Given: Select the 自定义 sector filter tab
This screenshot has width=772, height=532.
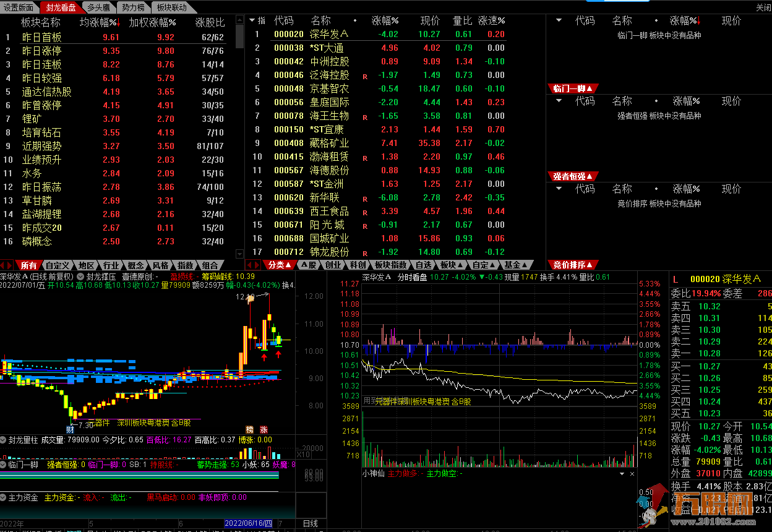Looking at the screenshot, I should point(58,265).
